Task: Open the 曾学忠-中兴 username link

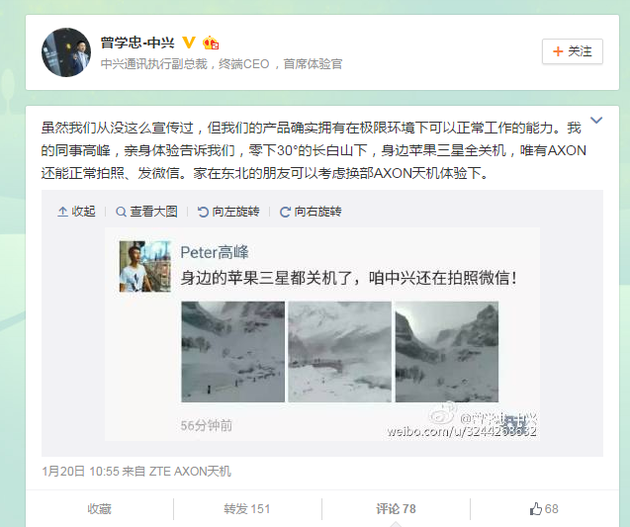Action: (137, 43)
